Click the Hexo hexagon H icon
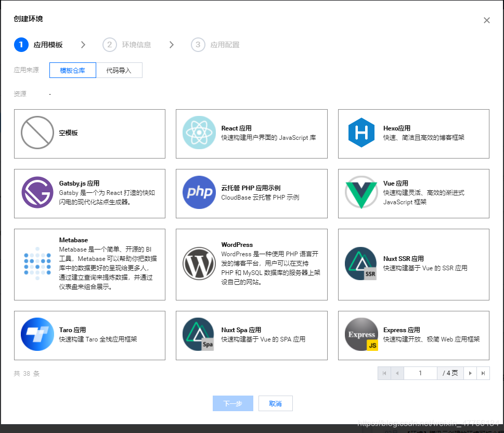Image resolution: width=504 pixels, height=433 pixels. [361, 133]
